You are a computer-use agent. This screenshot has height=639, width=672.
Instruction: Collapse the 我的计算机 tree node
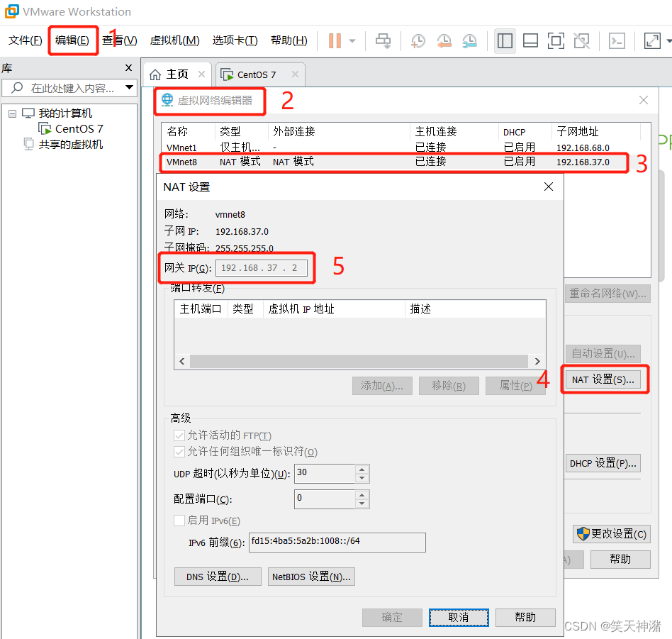[13, 113]
